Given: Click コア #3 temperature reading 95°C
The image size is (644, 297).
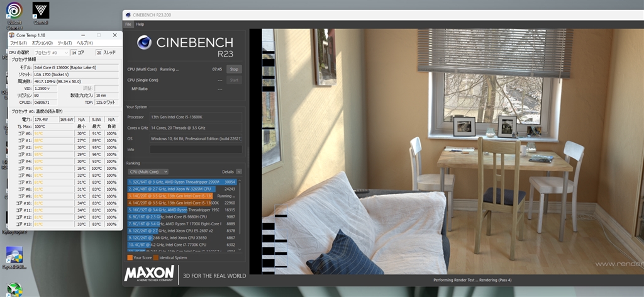Looking at the screenshot, I should point(53,154).
